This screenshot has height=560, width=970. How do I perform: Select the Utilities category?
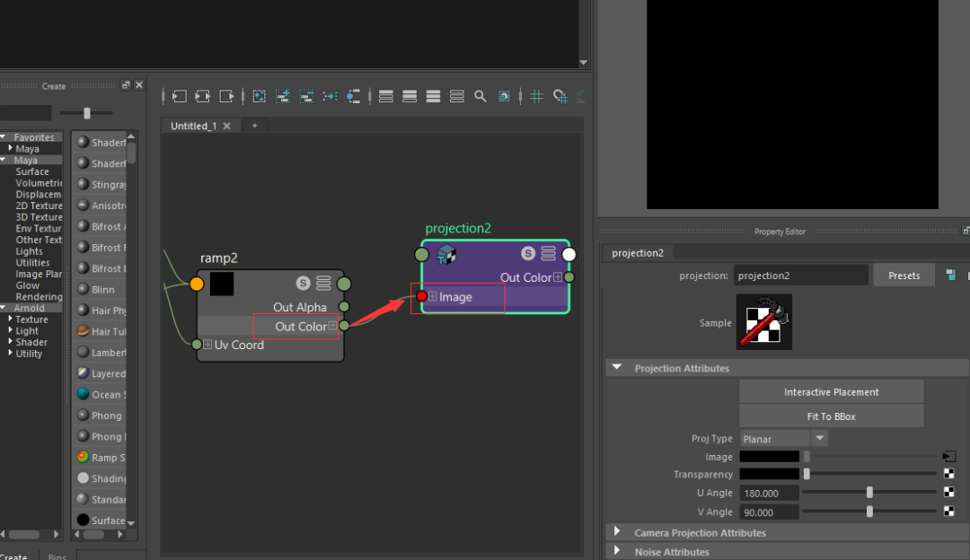coord(32,263)
